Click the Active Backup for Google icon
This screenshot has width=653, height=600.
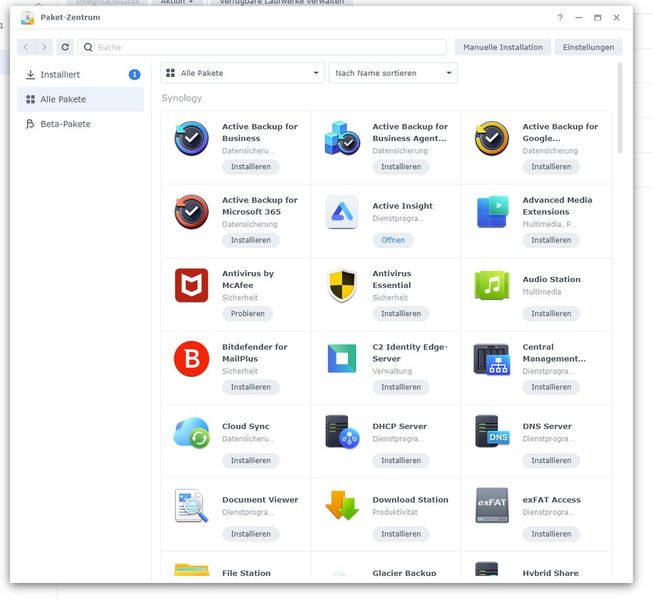pos(492,138)
